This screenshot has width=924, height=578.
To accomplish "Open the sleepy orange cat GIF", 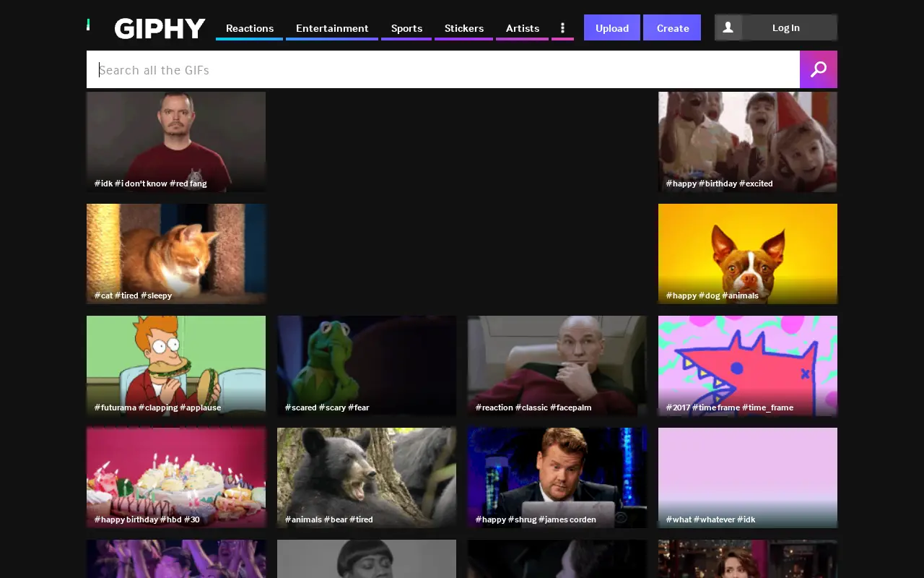I will tap(176, 254).
